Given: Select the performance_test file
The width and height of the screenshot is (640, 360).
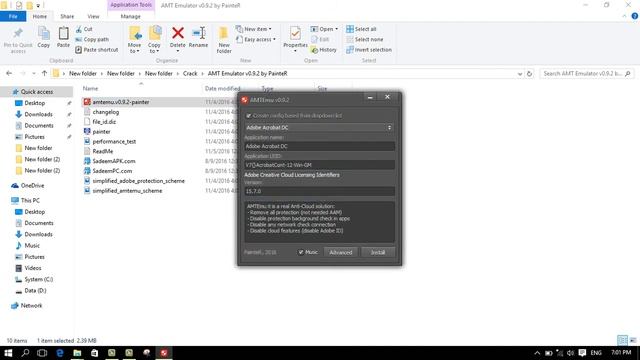Looking at the screenshot, I should pos(114,141).
